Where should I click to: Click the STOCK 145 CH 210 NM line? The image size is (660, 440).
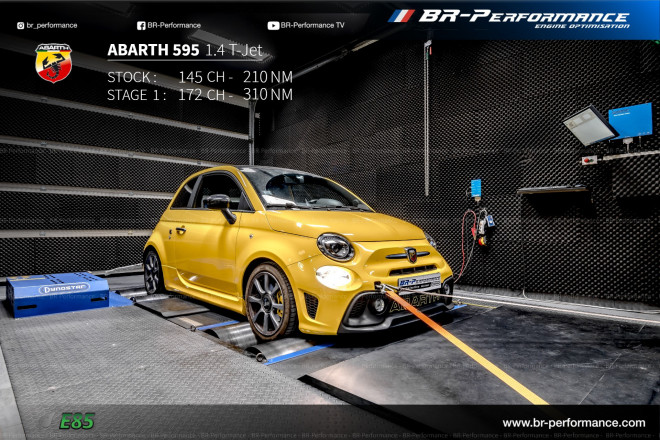199,76
